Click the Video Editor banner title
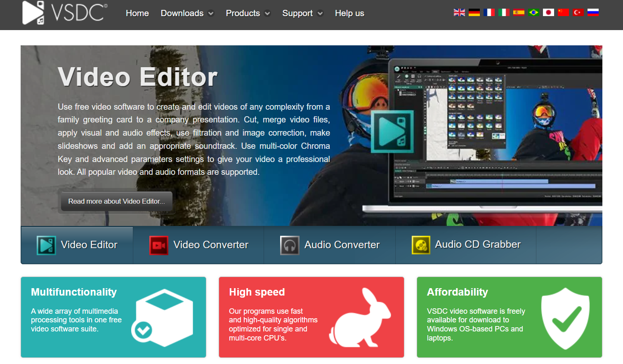Viewport: 623px width, 364px height. pos(137,77)
